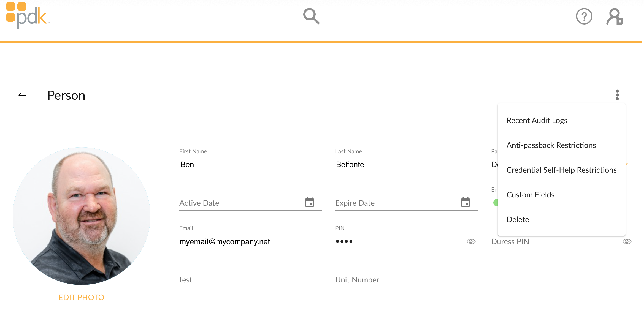Toggle the three-dot more options menu
This screenshot has height=313, width=644.
tap(617, 95)
